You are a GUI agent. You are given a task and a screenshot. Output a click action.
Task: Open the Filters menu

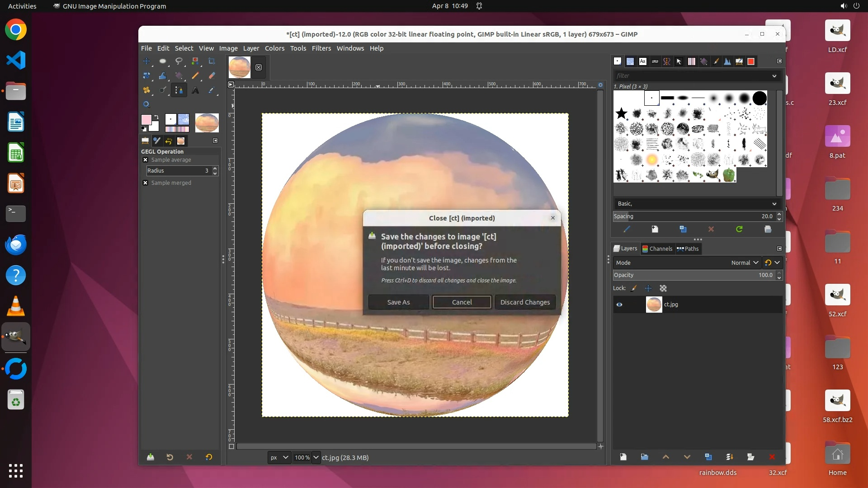[321, 48]
